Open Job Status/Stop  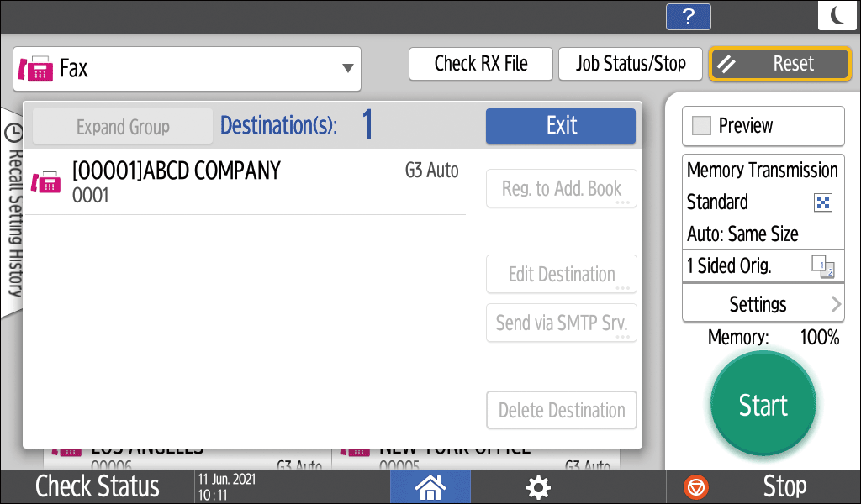[631, 64]
